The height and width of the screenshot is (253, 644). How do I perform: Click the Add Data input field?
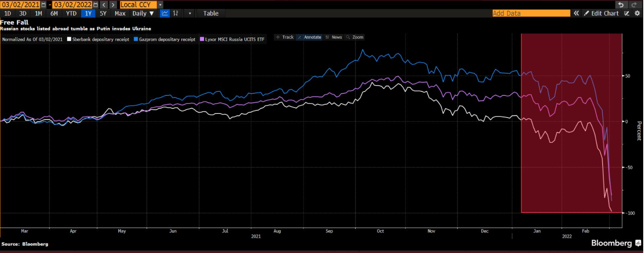(x=531, y=13)
